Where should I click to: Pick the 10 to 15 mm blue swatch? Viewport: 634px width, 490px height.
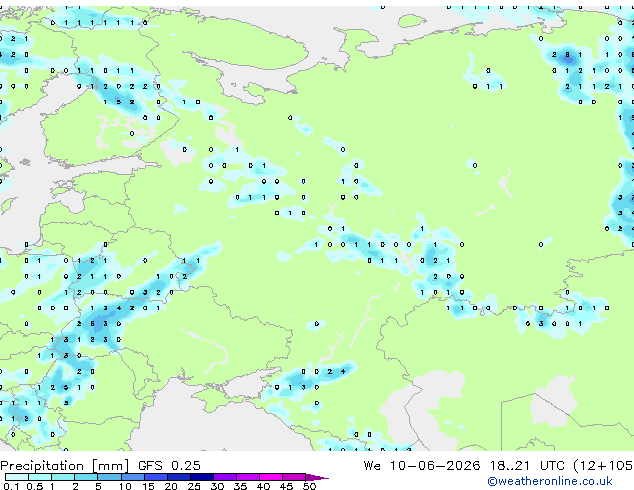132,477
